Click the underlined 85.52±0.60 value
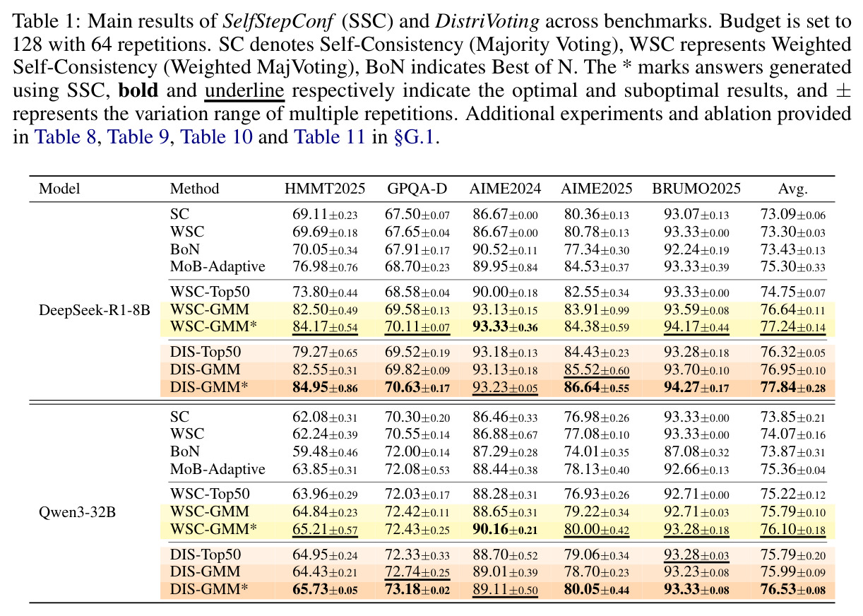 pyautogui.click(x=597, y=370)
